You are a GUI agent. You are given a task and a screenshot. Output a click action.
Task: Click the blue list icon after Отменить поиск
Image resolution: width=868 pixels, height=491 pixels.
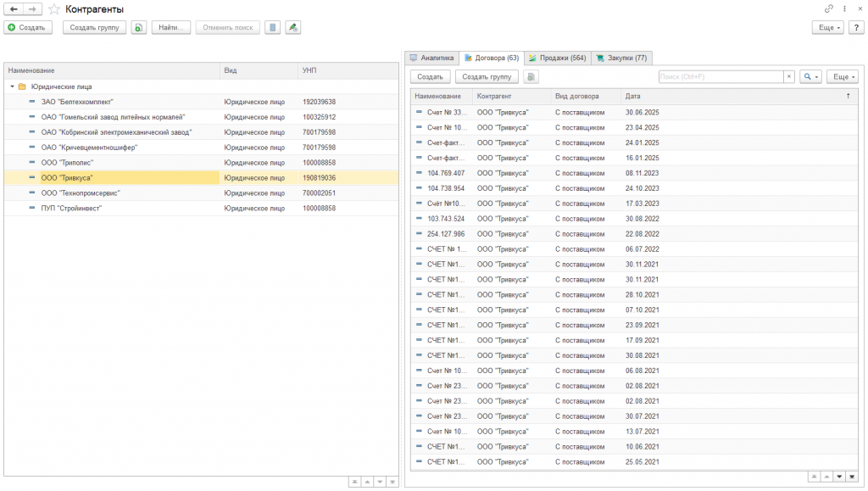coord(271,27)
